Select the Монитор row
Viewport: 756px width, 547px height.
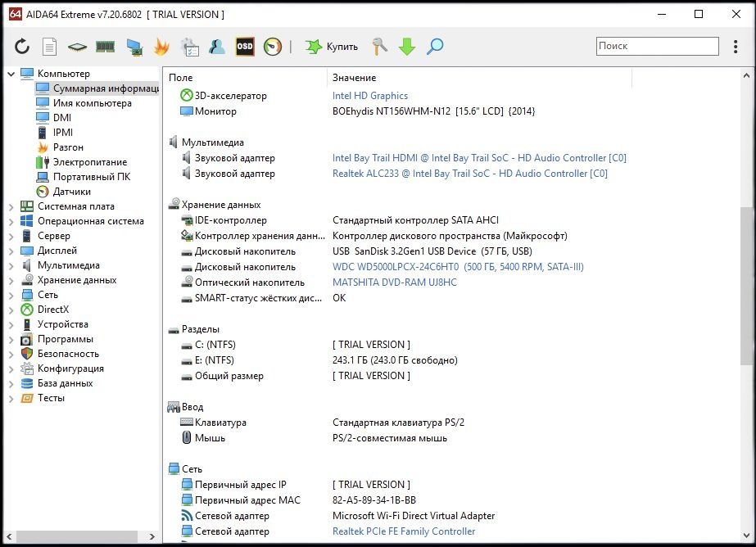point(357,111)
